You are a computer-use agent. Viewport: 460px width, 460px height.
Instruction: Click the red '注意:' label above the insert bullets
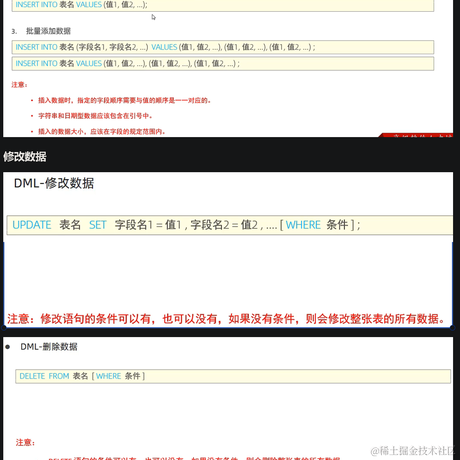pos(19,85)
